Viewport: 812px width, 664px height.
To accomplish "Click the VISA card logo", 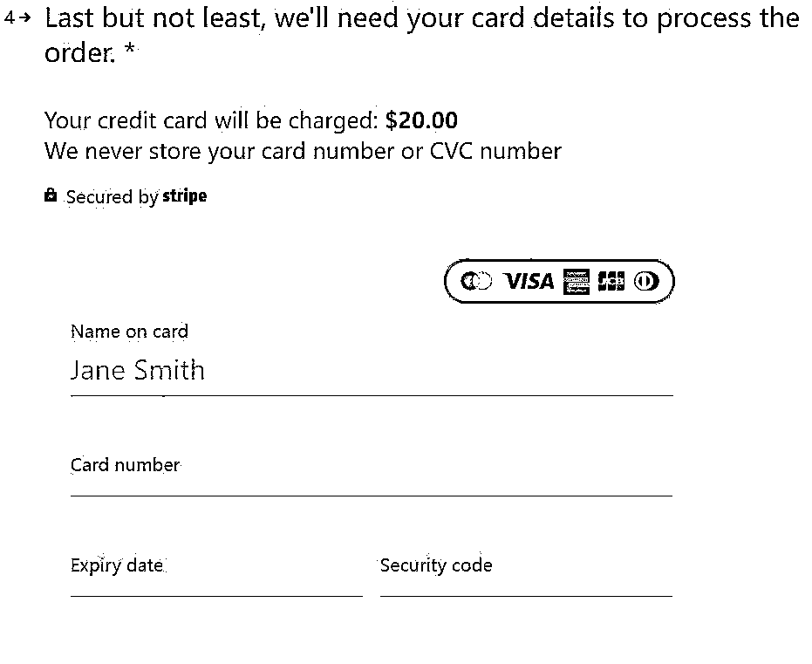I will [x=529, y=282].
